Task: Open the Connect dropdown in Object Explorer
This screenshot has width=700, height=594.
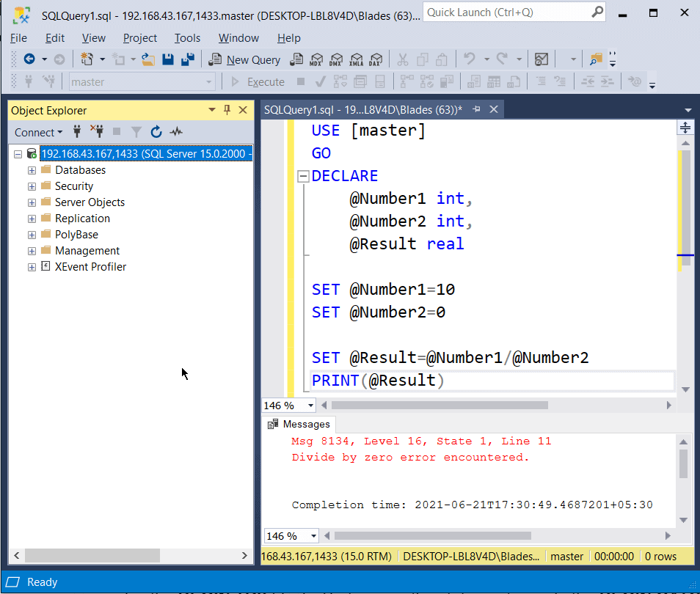Action: point(38,132)
